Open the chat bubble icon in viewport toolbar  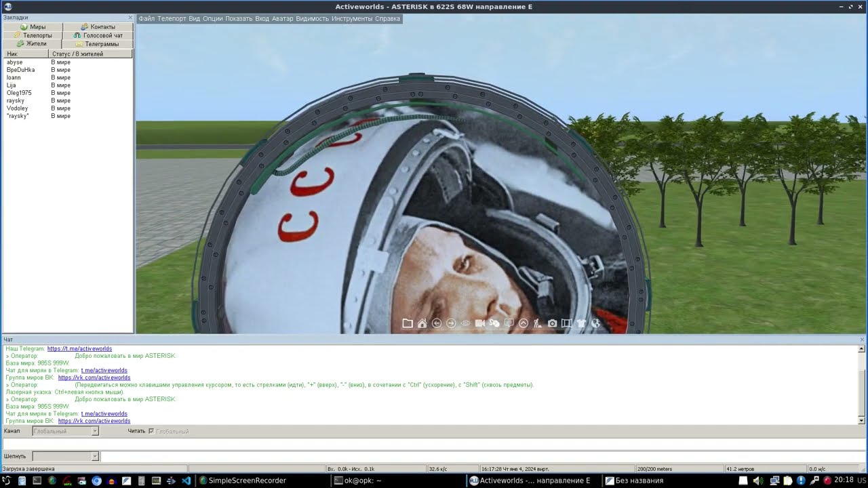pos(509,323)
